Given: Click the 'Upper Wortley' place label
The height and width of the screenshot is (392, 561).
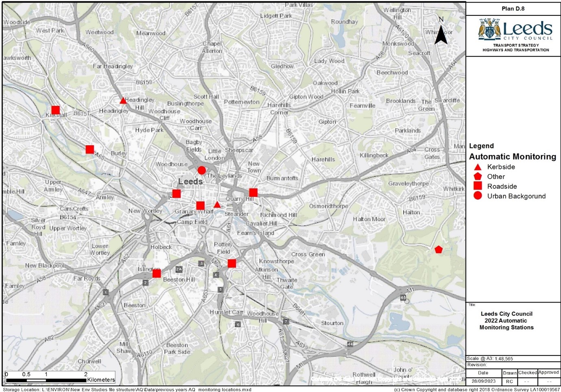Looking at the screenshot, I should [68, 228].
